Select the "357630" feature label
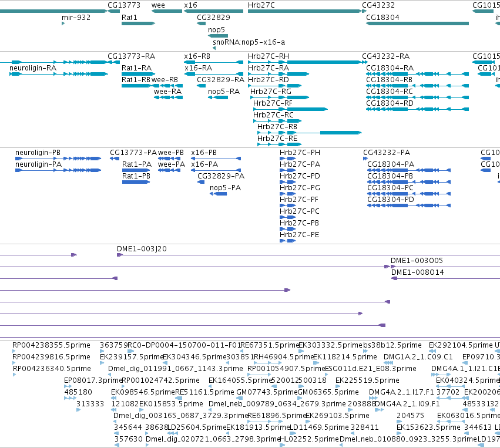 click(x=128, y=439)
